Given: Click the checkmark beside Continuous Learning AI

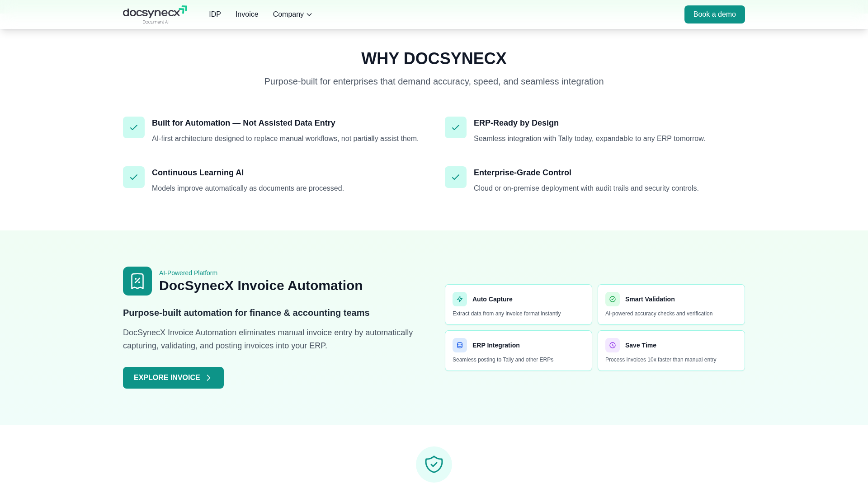Looking at the screenshot, I should click(134, 177).
